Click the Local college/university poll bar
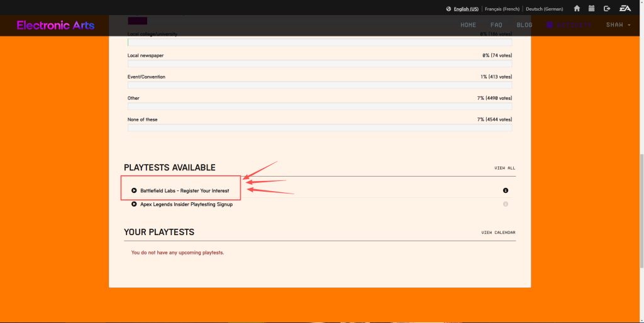The width and height of the screenshot is (644, 323). click(x=319, y=42)
